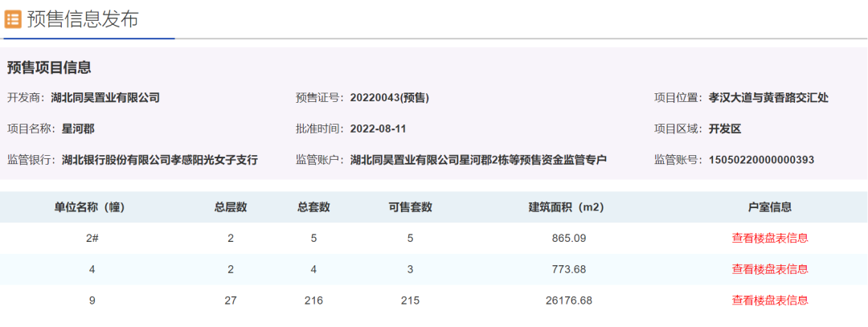
Task: Click presale certificate number 20220043(预售)
Action: (390, 98)
